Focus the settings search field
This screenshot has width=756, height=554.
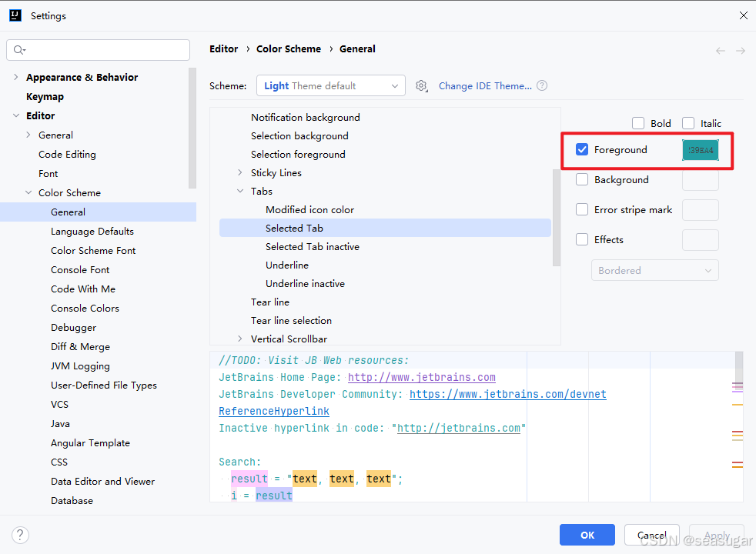[x=99, y=49]
